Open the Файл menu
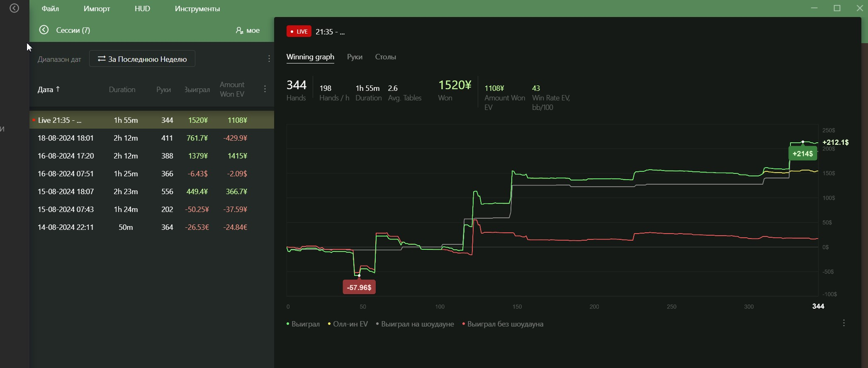Image resolution: width=868 pixels, height=368 pixels. click(x=50, y=9)
